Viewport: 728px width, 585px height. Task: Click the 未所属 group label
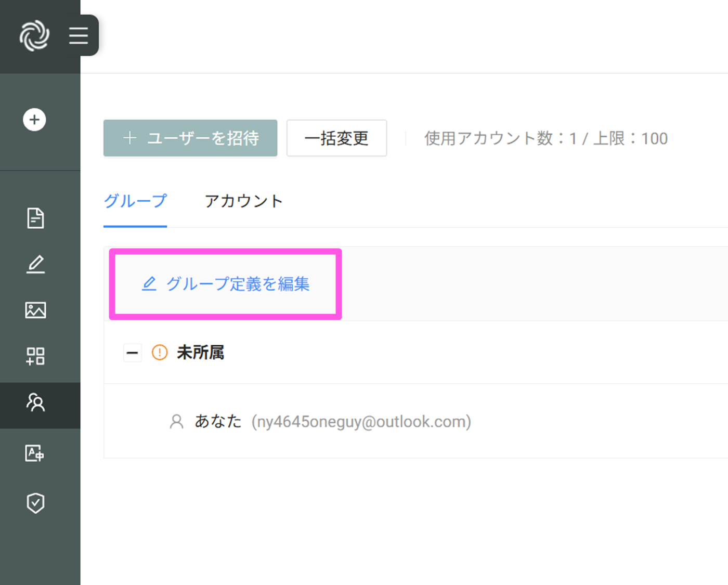click(x=201, y=353)
